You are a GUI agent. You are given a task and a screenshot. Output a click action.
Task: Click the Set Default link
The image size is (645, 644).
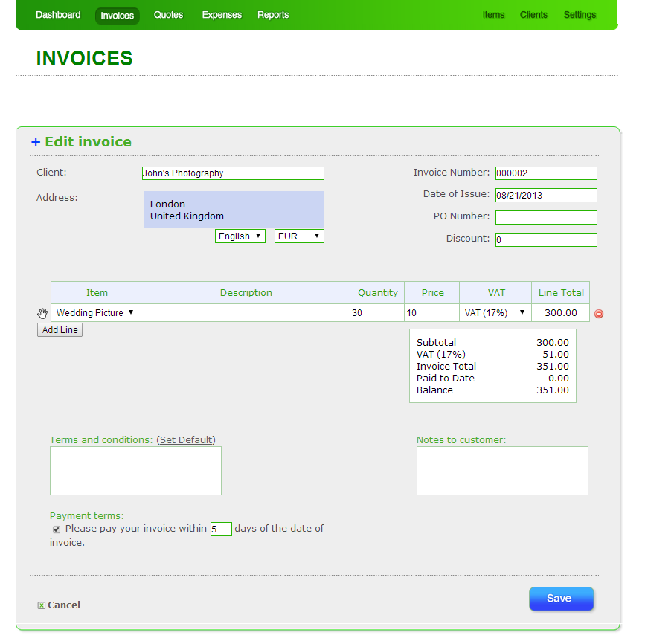[x=185, y=439]
